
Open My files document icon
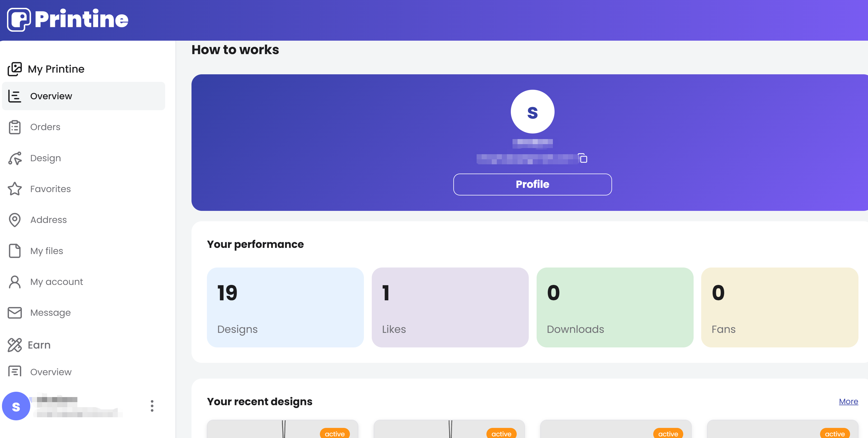click(15, 251)
